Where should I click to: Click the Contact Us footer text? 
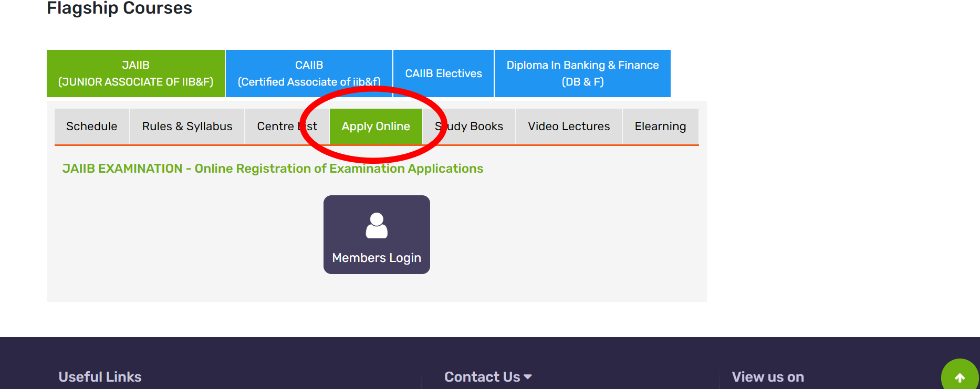tap(482, 377)
